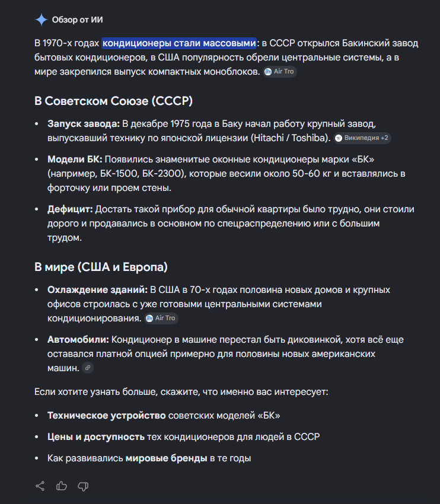Open the link icon after «машин.»
Viewport: 440px width, 504px height.
tap(88, 368)
